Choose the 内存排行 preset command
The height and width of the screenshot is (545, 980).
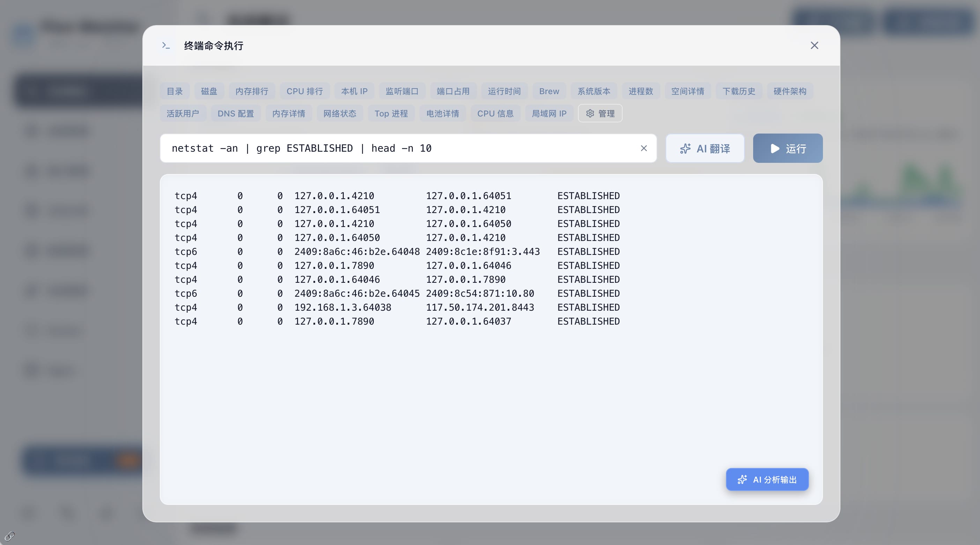[x=252, y=91]
